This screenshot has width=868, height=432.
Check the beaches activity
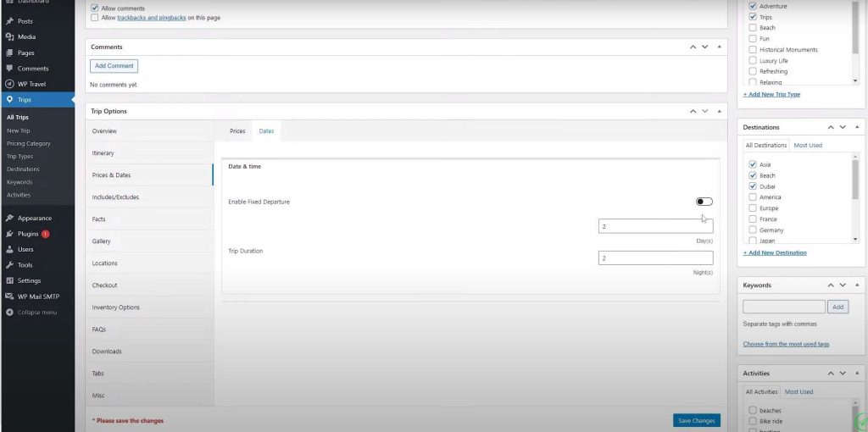click(x=753, y=411)
